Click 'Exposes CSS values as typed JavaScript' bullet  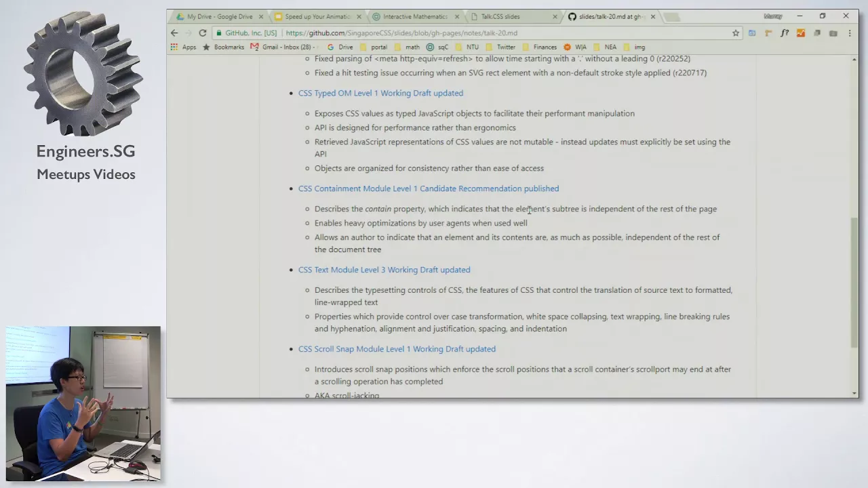[475, 113]
